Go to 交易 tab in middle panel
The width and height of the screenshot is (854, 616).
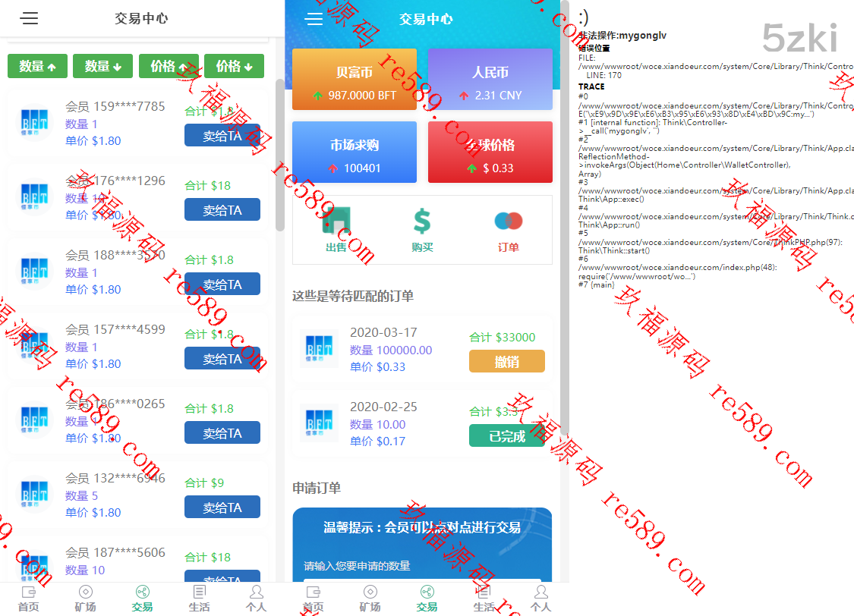(427, 599)
